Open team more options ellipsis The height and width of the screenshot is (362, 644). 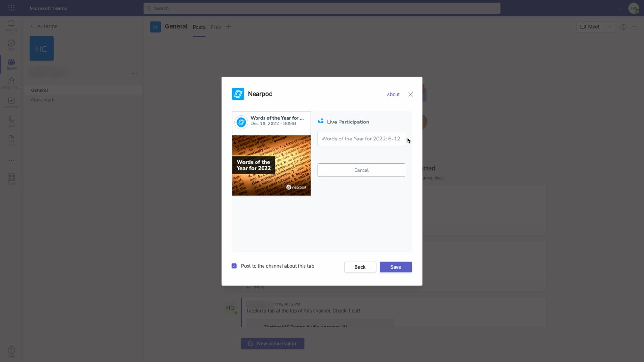pos(135,73)
